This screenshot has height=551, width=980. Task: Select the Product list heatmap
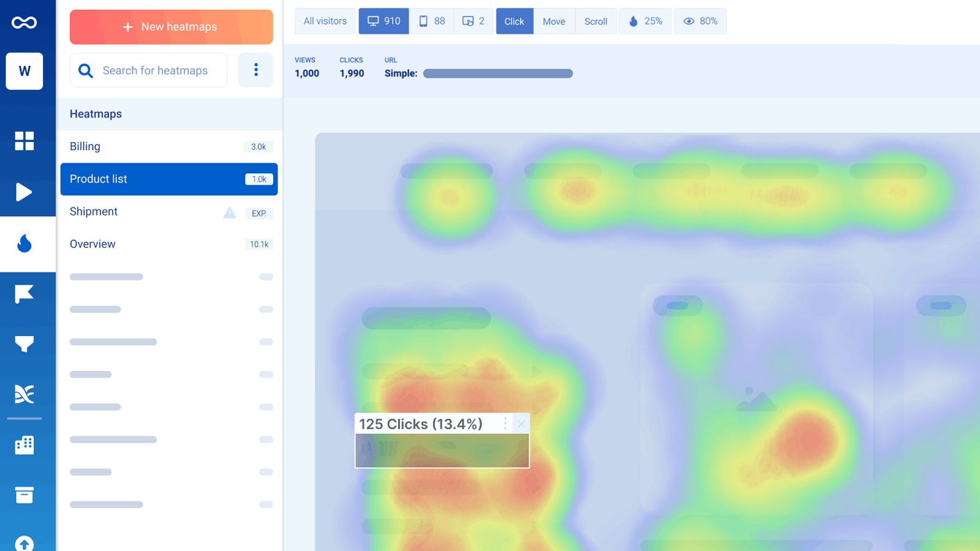(169, 179)
